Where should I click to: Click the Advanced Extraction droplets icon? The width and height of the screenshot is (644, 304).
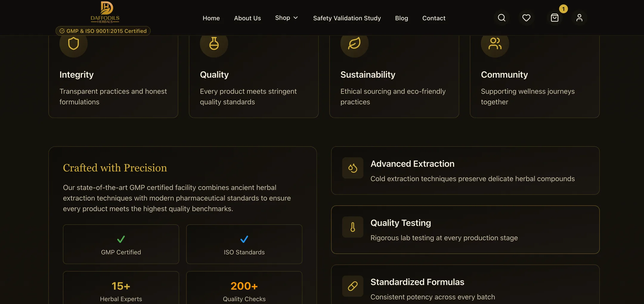tap(353, 168)
